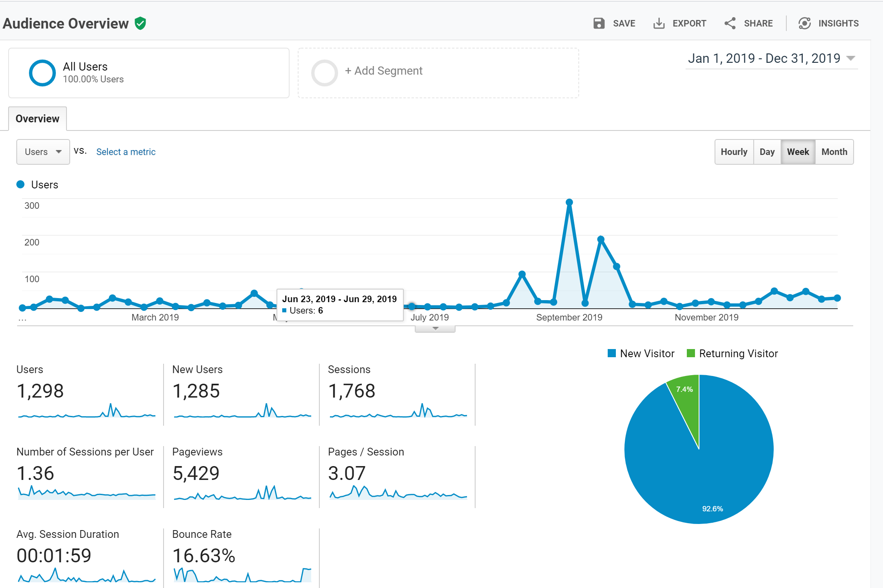Click the Save floppy disk icon
The height and width of the screenshot is (588, 883).
pyautogui.click(x=599, y=23)
